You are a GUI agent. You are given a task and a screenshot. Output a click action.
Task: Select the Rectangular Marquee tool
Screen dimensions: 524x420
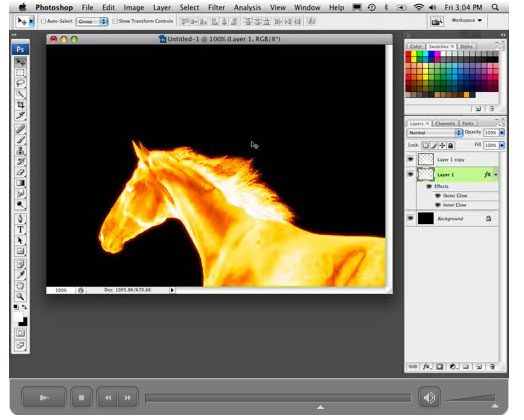[x=20, y=73]
